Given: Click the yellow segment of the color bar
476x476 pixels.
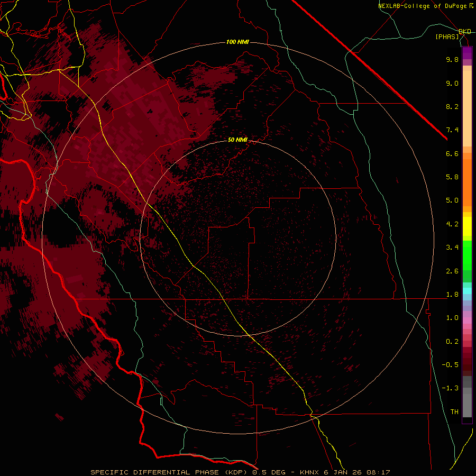Looking at the screenshot, I should point(467,226).
